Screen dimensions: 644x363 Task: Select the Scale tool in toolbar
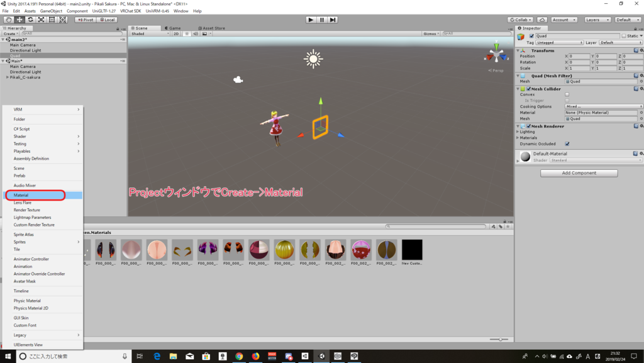pyautogui.click(x=41, y=20)
